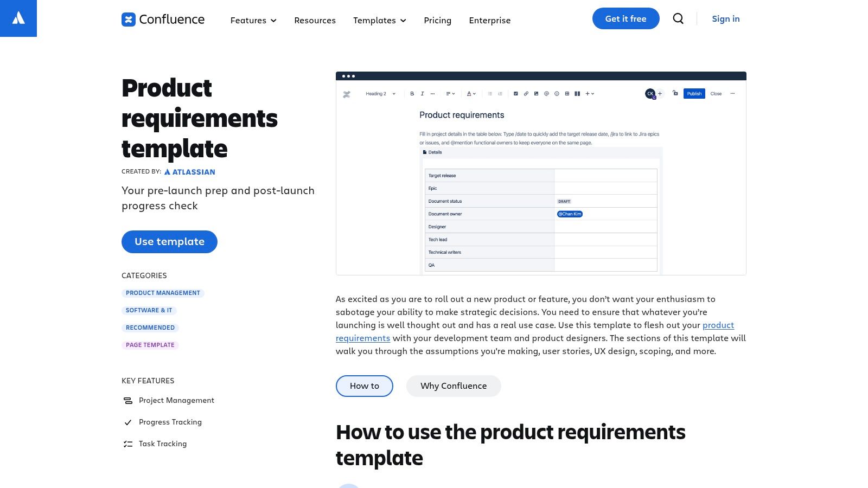The height and width of the screenshot is (488, 868).
Task: Open the Templates dropdown in the navigation
Action: [x=379, y=21]
